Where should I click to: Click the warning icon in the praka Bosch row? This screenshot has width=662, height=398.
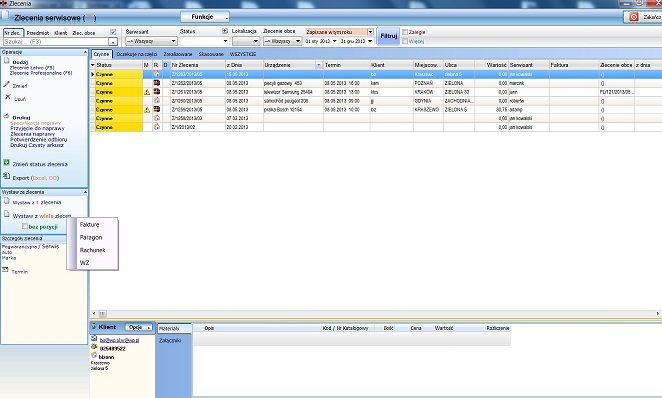[147, 110]
